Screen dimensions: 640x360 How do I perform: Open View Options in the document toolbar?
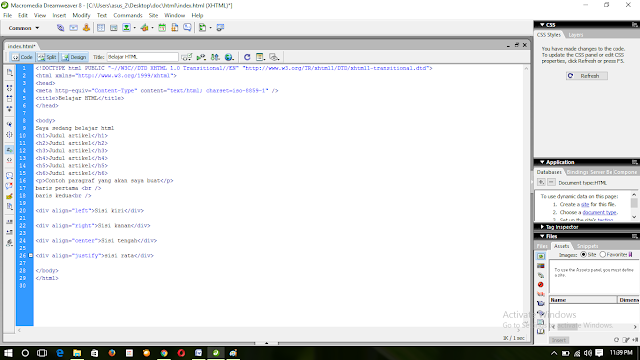[x=260, y=57]
